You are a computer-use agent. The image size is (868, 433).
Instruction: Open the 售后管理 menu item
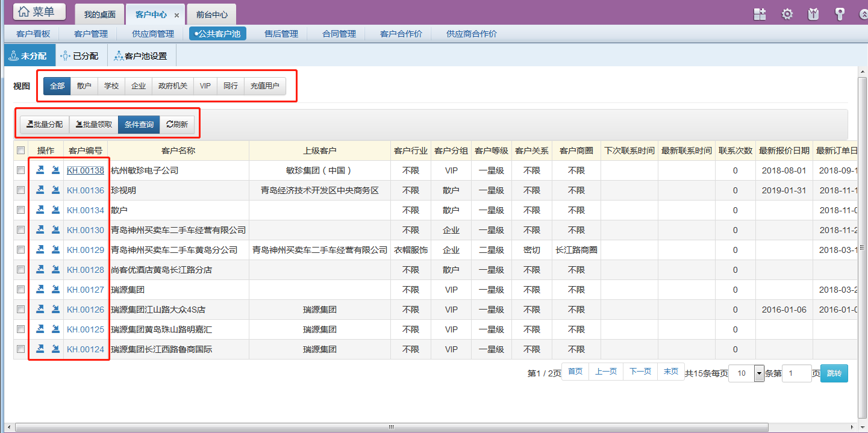(x=281, y=34)
